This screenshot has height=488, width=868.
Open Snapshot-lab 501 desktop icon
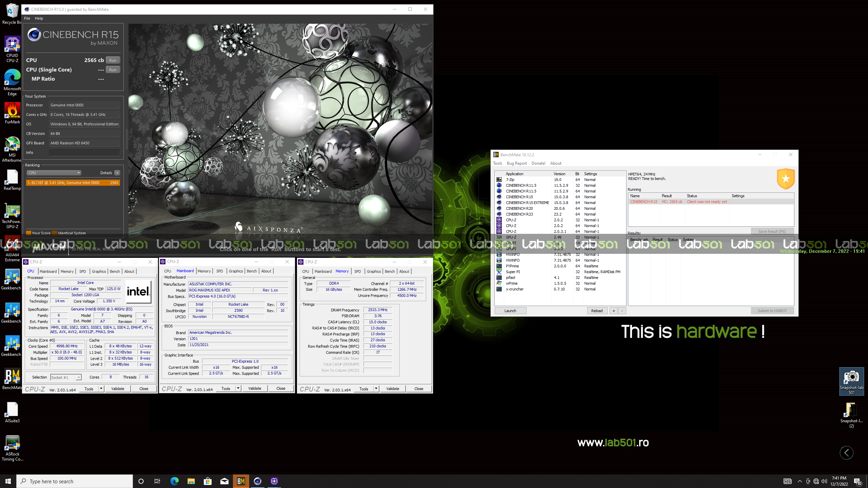pyautogui.click(x=851, y=382)
